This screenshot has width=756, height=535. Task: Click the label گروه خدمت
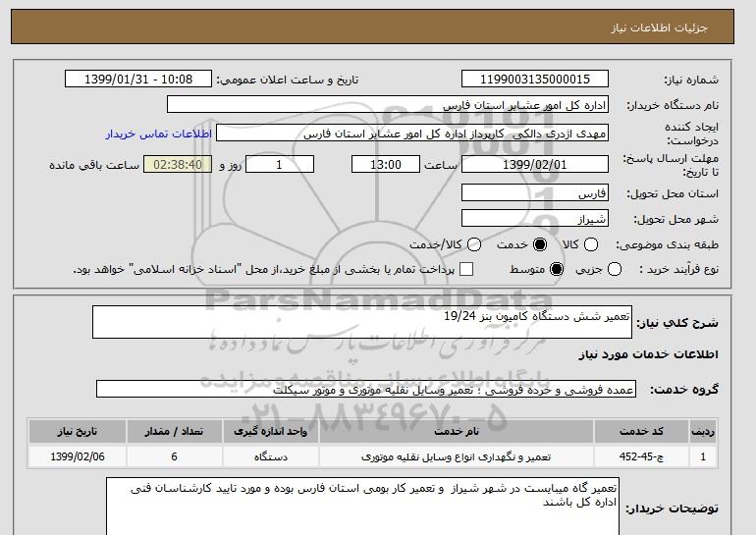coord(683,390)
